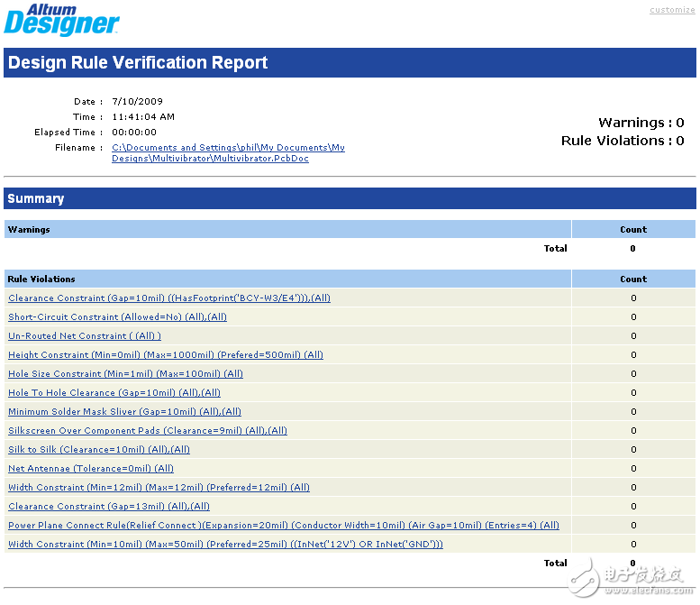Screen dimensions: 700x605
Task: Open Width Constraint Min=12mil rule link
Action: pos(159,487)
